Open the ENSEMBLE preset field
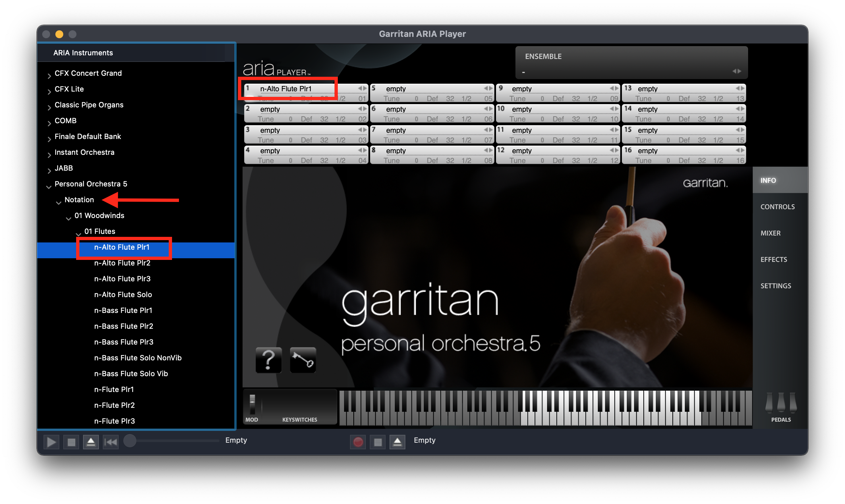Viewport: 845px width, 504px height. 631,63
